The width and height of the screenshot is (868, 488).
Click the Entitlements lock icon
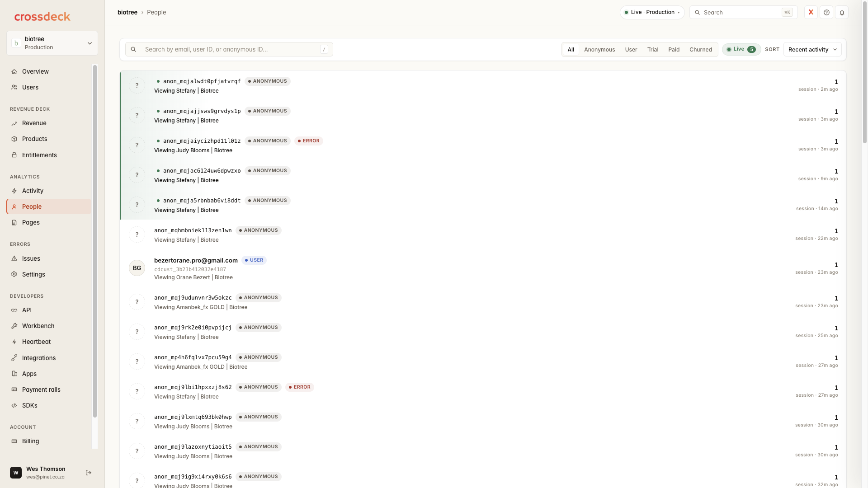click(14, 155)
